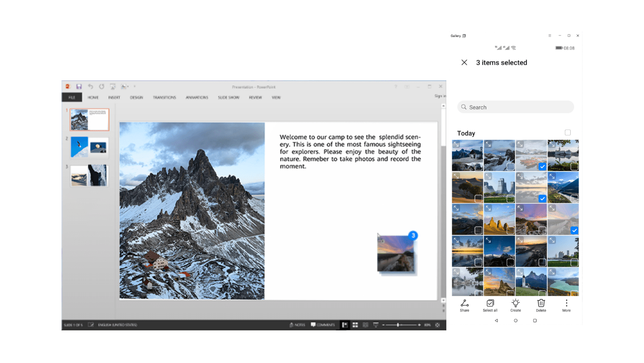644x363 pixels.
Task: Select the first photo's checkbox in Gallery
Action: pyautogui.click(x=478, y=166)
